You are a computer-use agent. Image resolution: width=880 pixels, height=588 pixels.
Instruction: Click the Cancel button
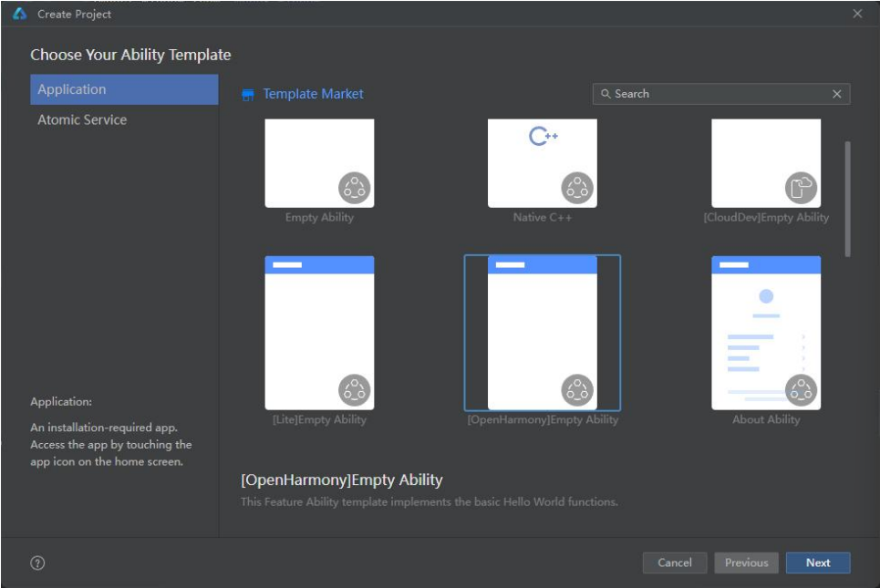tap(675, 562)
